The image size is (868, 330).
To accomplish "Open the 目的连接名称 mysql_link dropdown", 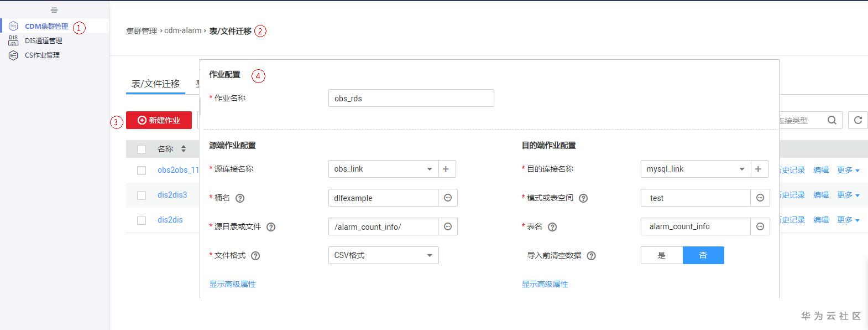I will click(x=696, y=169).
